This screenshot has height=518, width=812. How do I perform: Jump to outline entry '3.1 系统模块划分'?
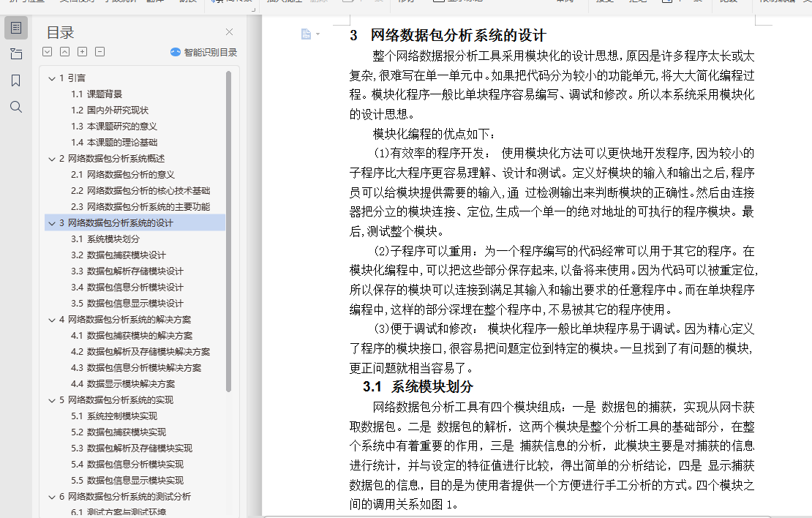click(105, 239)
